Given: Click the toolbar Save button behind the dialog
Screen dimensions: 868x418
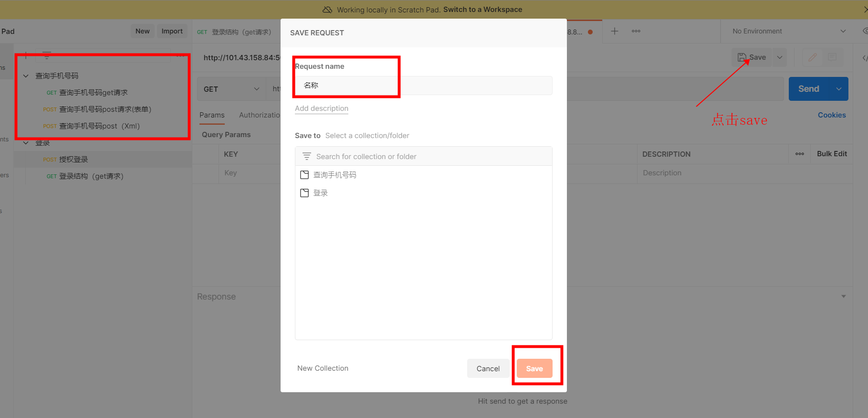Looking at the screenshot, I should click(752, 57).
